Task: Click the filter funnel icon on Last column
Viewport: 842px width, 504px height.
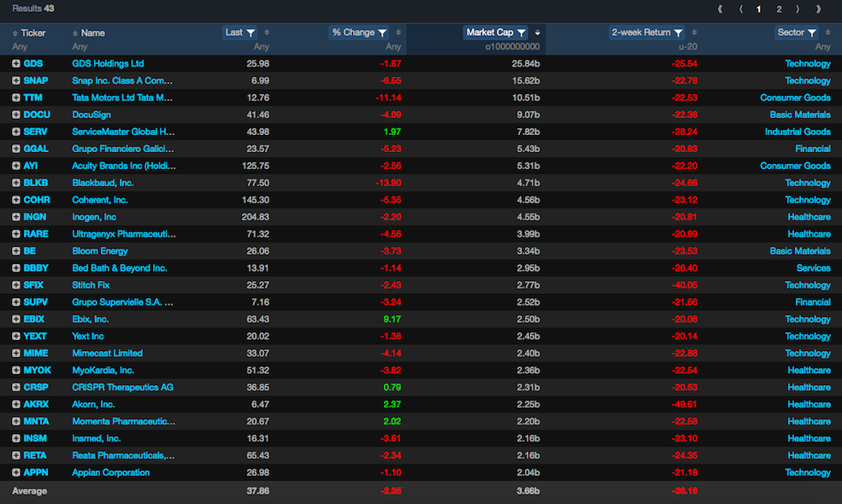Action: [x=250, y=32]
